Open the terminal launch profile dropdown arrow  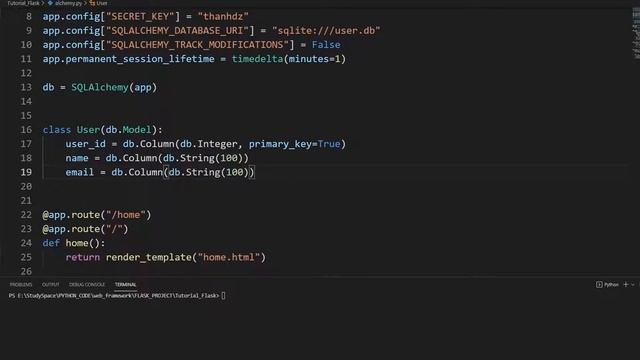pyautogui.click(x=633, y=284)
